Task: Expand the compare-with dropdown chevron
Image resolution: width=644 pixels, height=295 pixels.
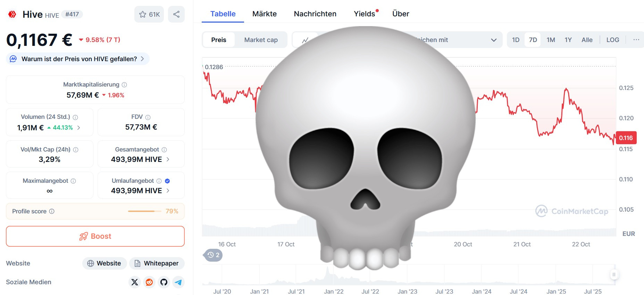Action: (x=494, y=40)
